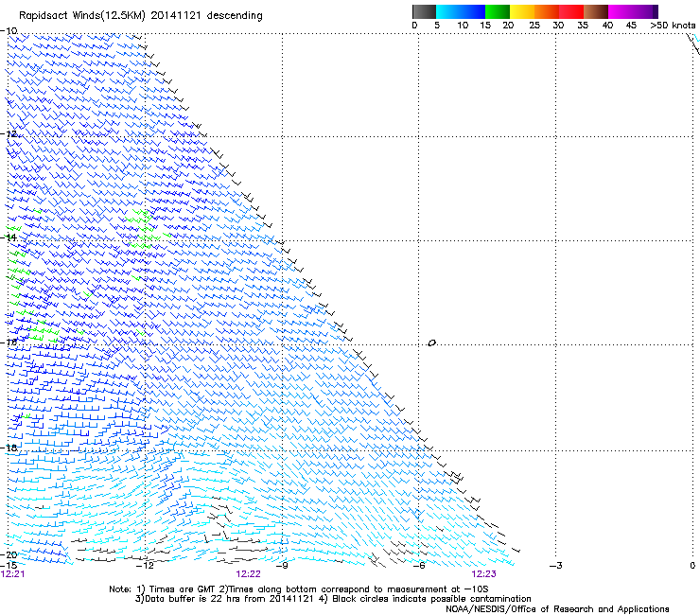The width and height of the screenshot is (700, 615).
Task: Click the -15 longitude label on bottom axis
Action: [9, 565]
